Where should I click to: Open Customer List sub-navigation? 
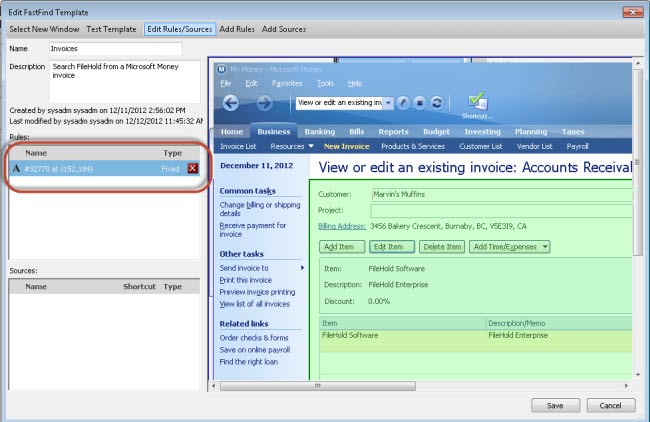480,146
